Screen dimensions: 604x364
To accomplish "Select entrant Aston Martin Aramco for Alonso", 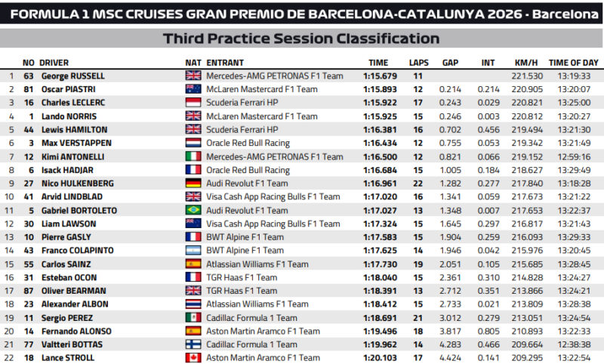I will point(263,332).
